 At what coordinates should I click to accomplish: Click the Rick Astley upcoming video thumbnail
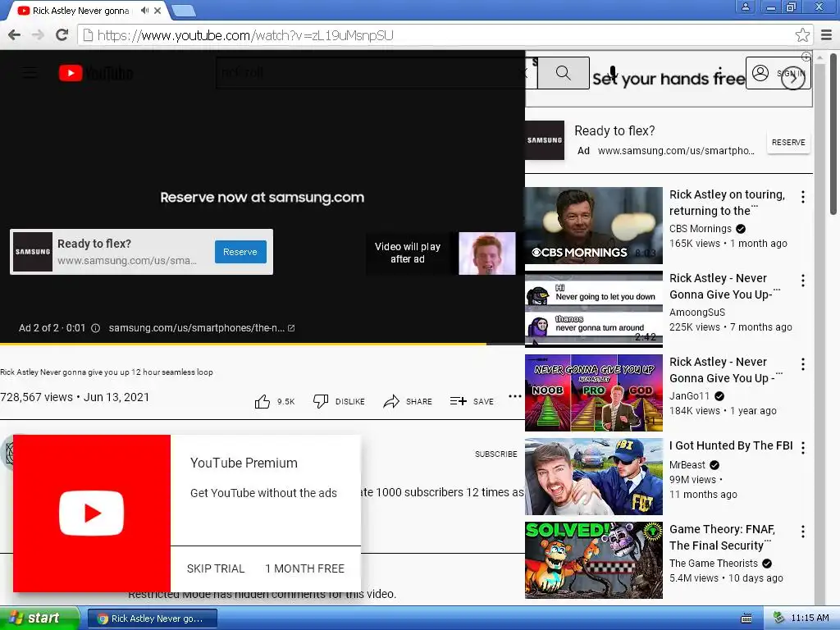[487, 253]
